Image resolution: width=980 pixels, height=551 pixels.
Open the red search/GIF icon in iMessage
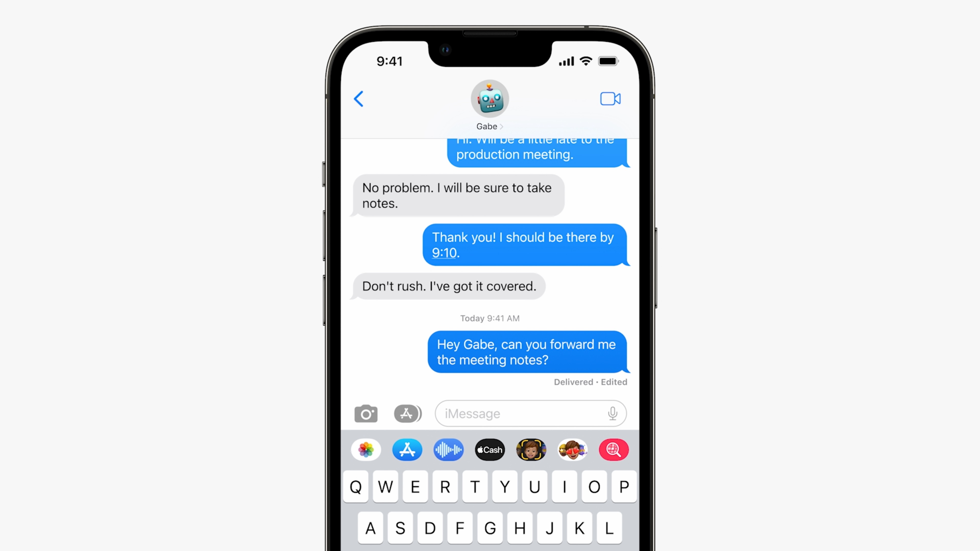tap(612, 449)
